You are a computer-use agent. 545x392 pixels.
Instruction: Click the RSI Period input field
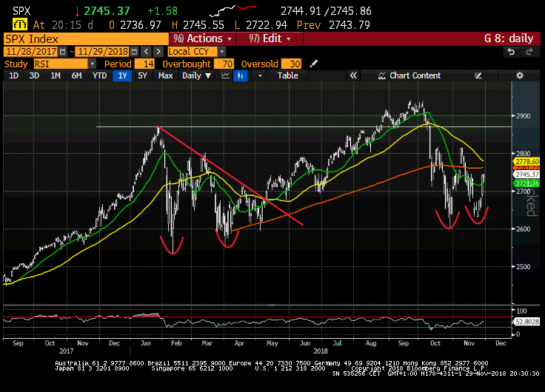(x=144, y=64)
